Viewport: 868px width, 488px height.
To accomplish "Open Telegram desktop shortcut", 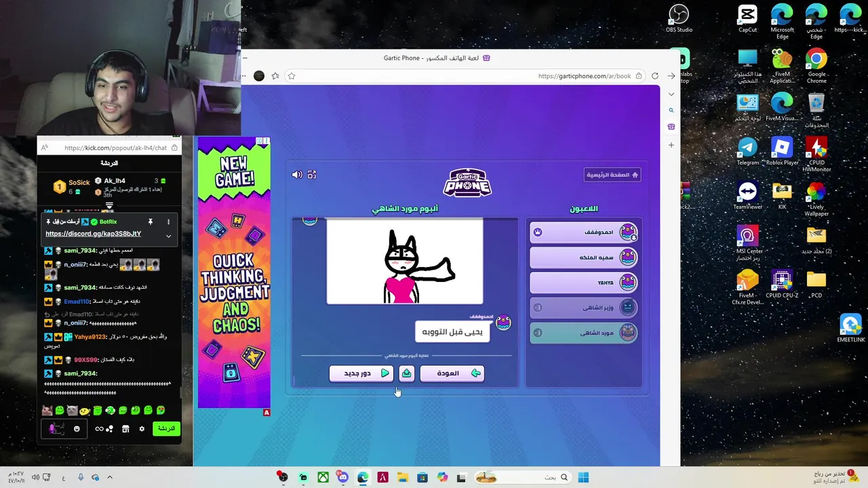I will tap(747, 151).
